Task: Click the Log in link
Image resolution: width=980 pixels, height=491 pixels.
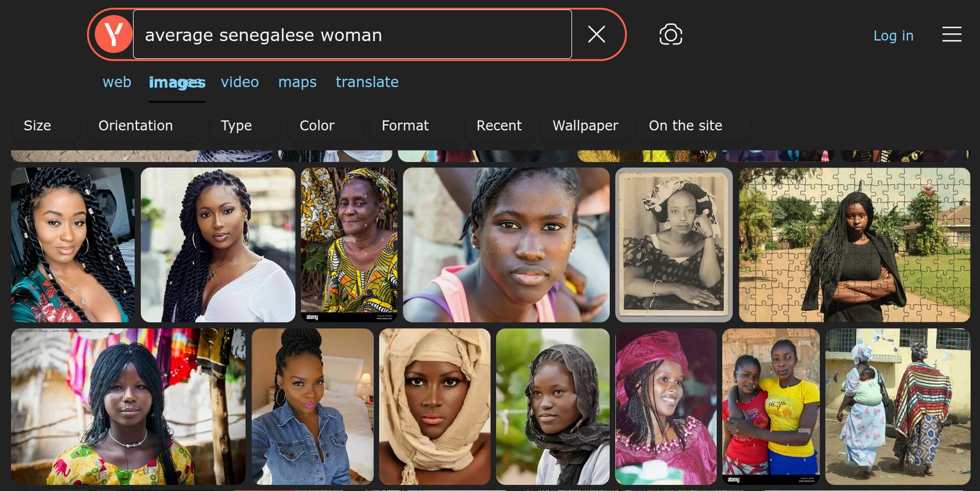Action: coord(893,36)
